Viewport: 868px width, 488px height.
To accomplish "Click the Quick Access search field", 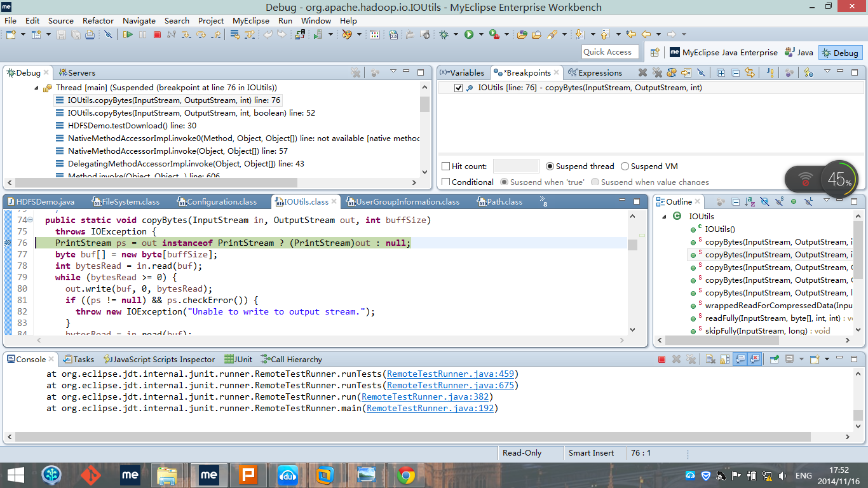I will (609, 51).
